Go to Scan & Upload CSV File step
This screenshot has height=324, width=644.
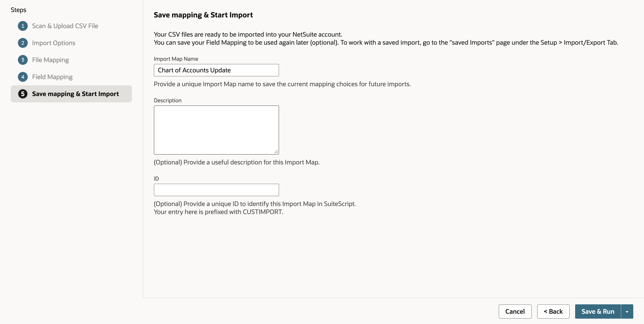point(65,26)
